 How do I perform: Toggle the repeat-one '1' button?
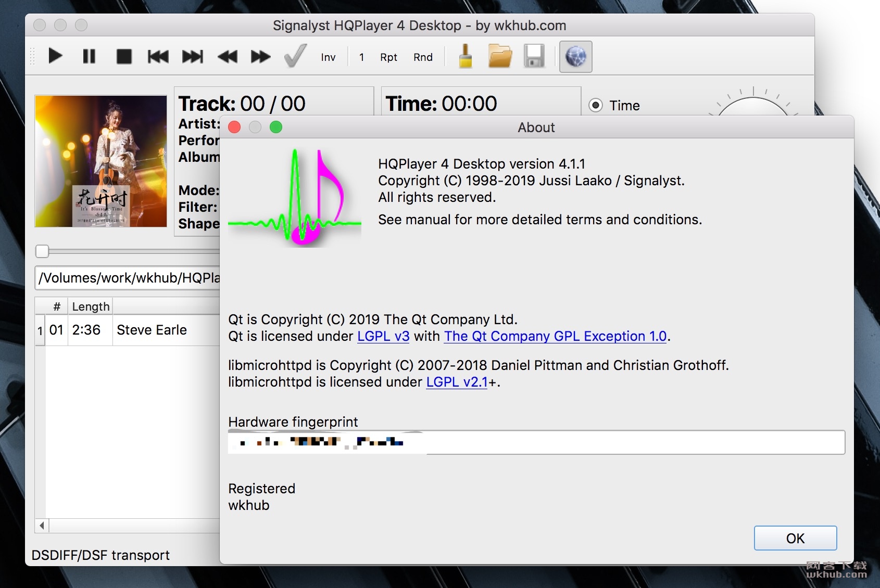point(361,57)
